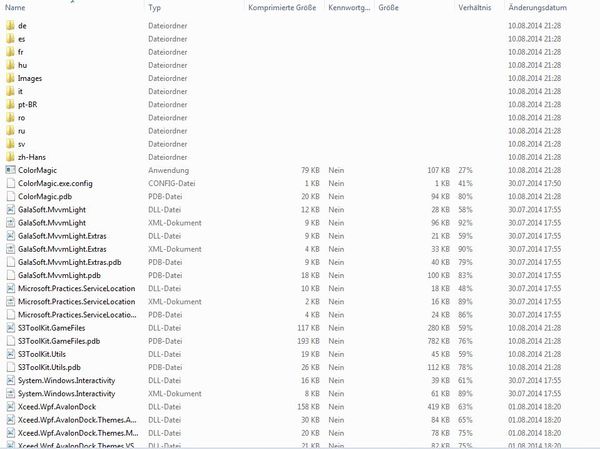The width and height of the screenshot is (600, 449).
Task: Click 'CONFIG-Datei' type cell
Action: [172, 183]
